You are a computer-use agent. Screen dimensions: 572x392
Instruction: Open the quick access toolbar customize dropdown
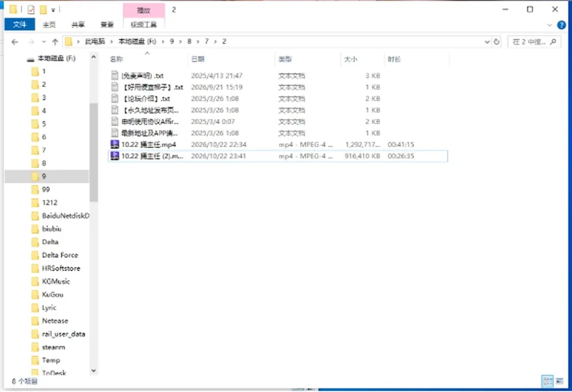(x=53, y=10)
